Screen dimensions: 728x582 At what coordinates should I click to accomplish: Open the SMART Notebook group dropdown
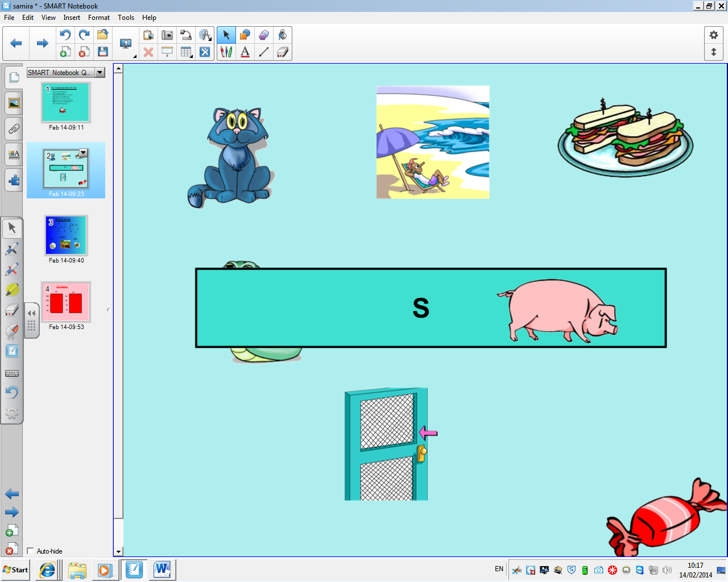(x=99, y=73)
